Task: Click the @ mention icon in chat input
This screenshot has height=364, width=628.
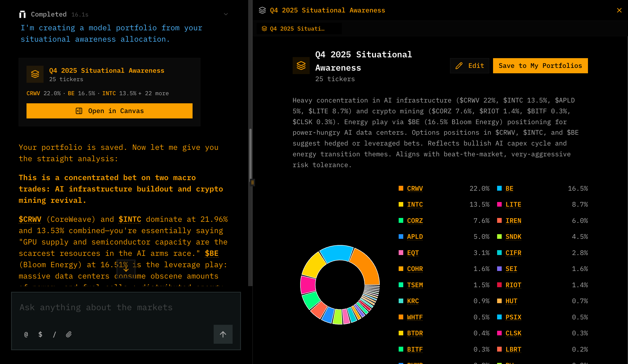Action: 26,335
